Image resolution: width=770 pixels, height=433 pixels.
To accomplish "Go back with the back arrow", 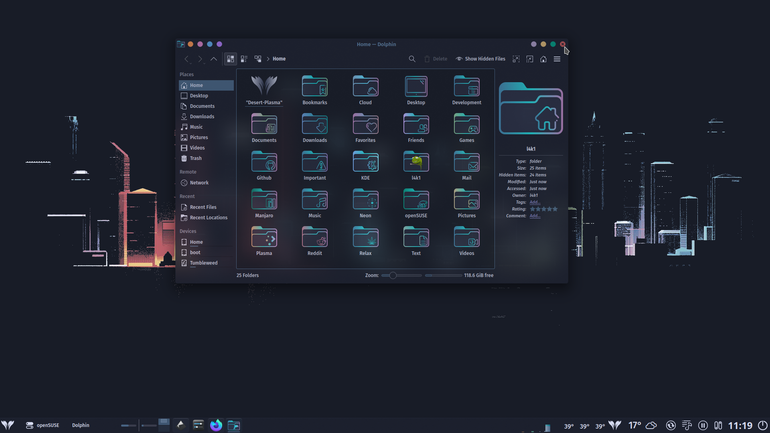I will click(187, 59).
